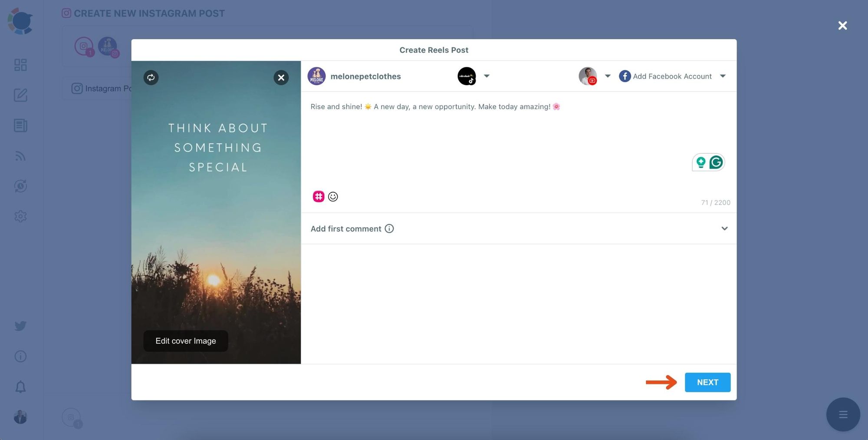Open the YouTube account dropdown arrow
This screenshot has width=868, height=440.
pos(608,76)
